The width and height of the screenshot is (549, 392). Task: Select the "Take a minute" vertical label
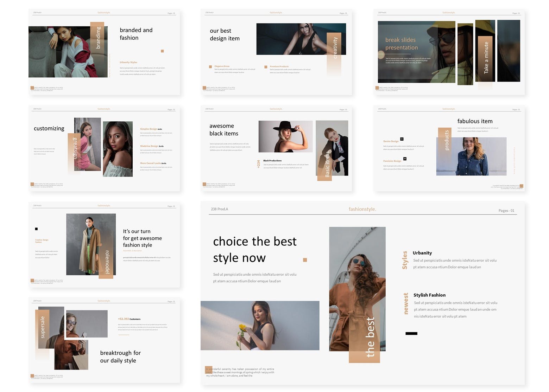(486, 58)
